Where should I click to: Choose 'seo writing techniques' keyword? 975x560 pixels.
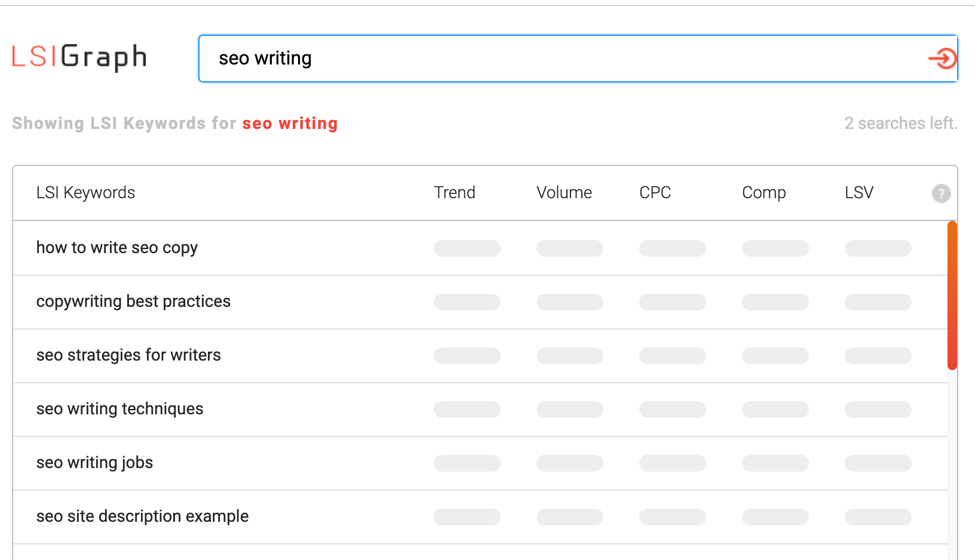(119, 409)
